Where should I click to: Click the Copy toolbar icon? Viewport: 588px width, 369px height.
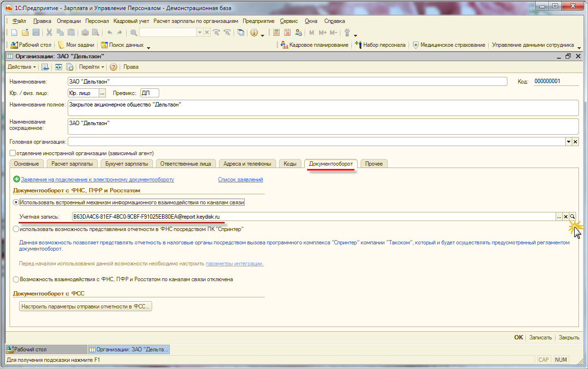pyautogui.click(x=60, y=32)
